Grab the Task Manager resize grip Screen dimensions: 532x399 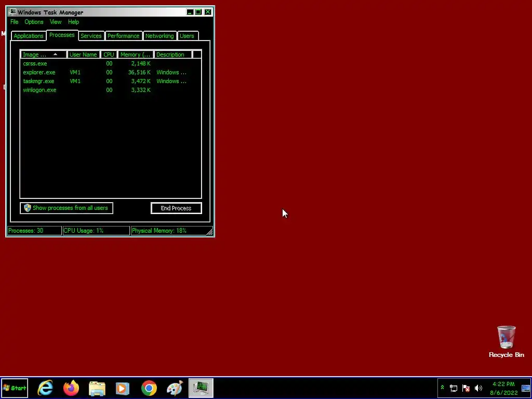click(x=210, y=232)
